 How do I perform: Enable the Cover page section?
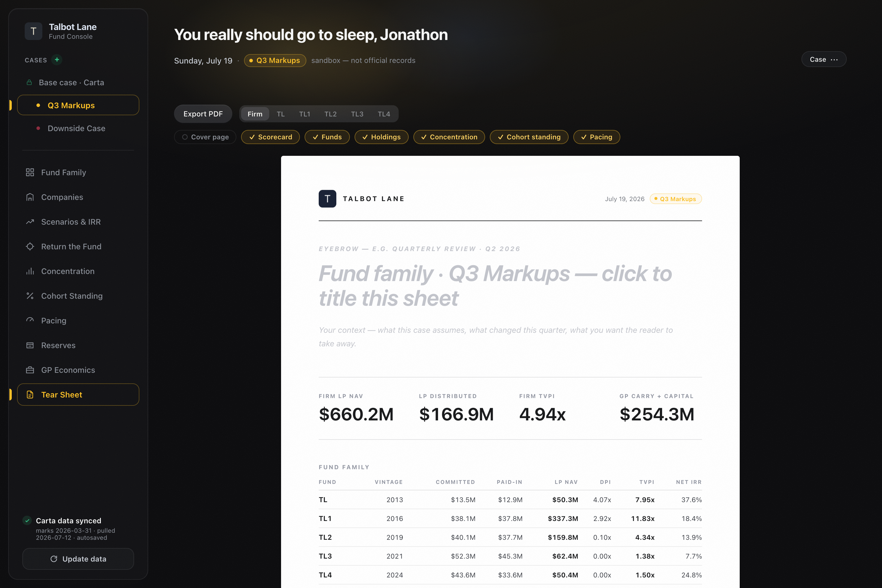[x=205, y=137]
